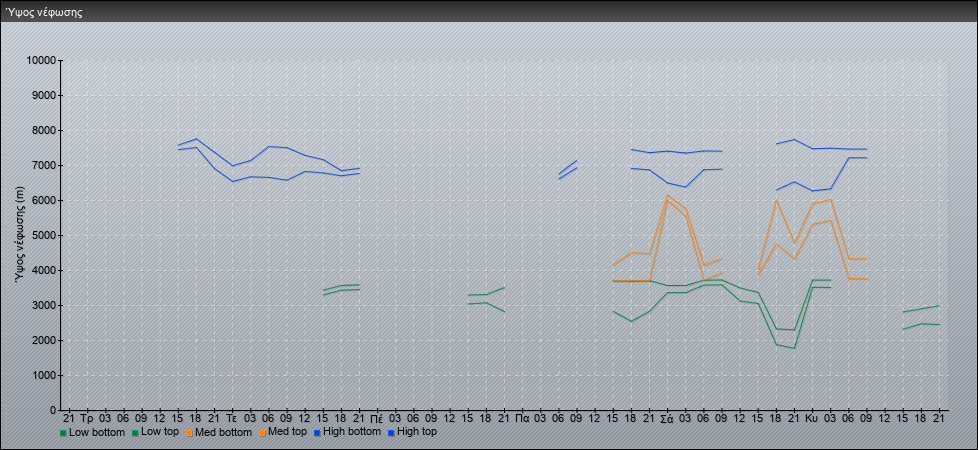Click the 5000 y-axis value

[x=44, y=235]
